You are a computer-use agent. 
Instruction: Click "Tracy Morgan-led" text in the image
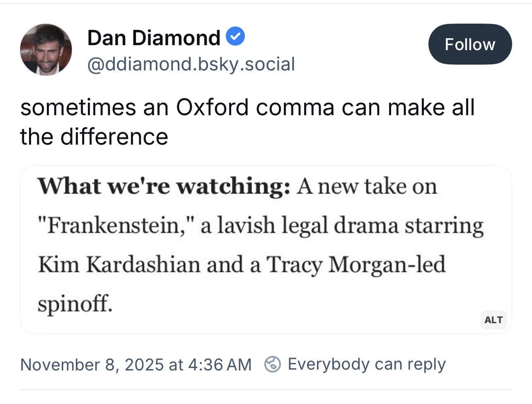pyautogui.click(x=355, y=265)
